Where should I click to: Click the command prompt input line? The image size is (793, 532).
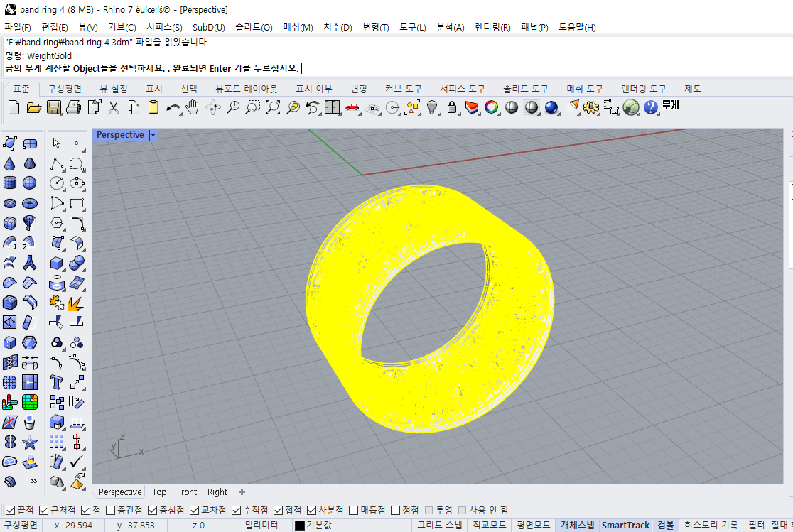(x=396, y=69)
